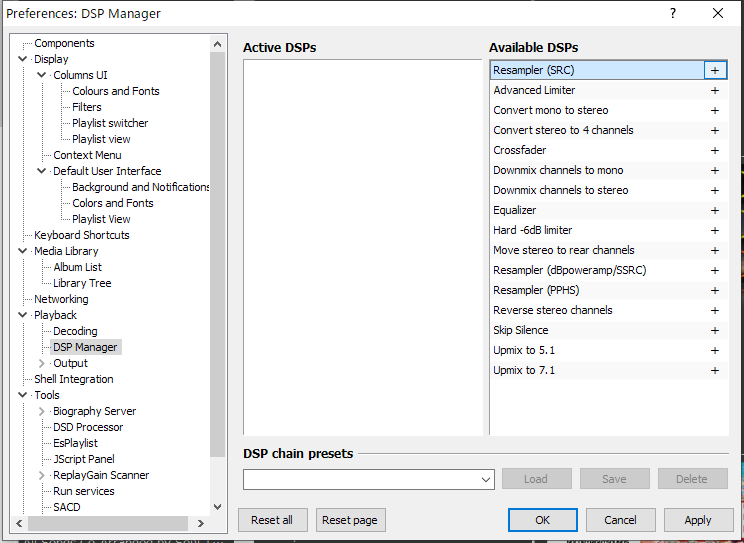
Task: Select Decoding in the preferences tree
Action: (x=75, y=331)
